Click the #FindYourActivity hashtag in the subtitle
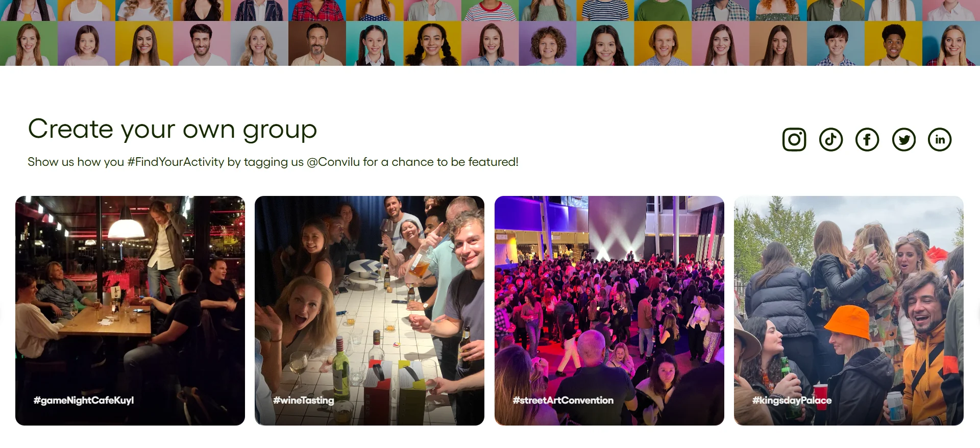 tap(176, 162)
